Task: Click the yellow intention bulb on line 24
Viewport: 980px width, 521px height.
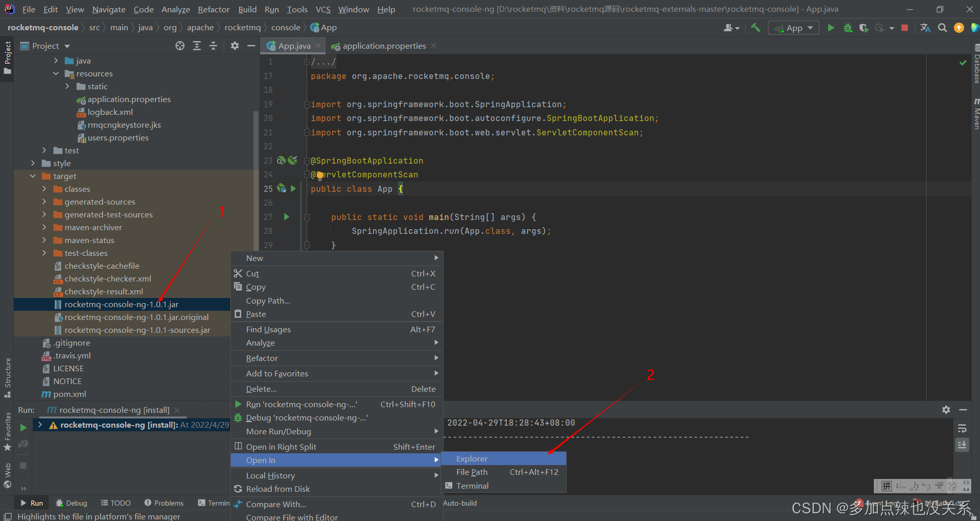Action: (320, 175)
